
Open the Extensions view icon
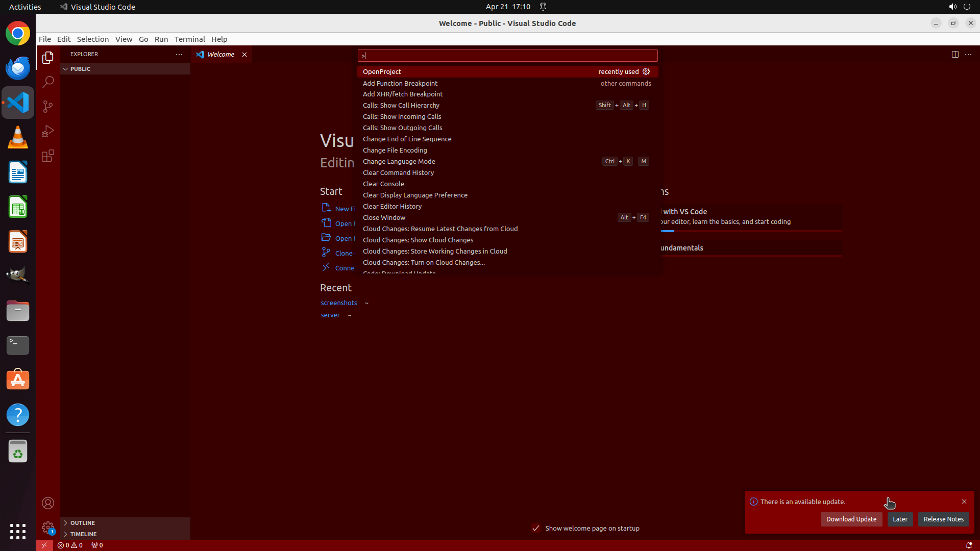coord(48,156)
